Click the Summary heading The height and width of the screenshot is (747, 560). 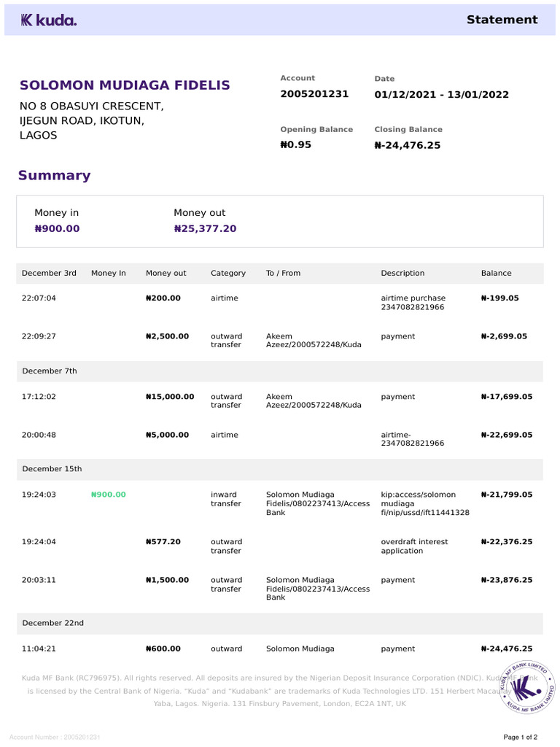pyautogui.click(x=55, y=175)
